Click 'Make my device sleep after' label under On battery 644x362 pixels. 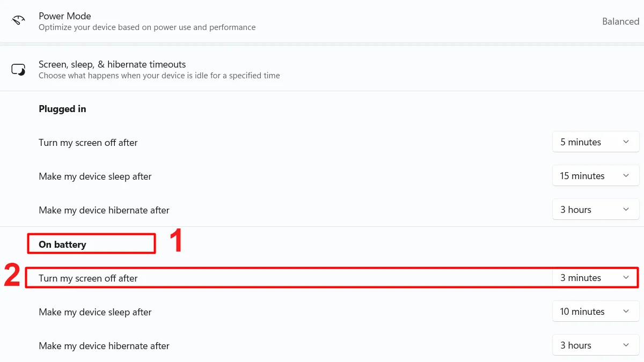(x=95, y=312)
